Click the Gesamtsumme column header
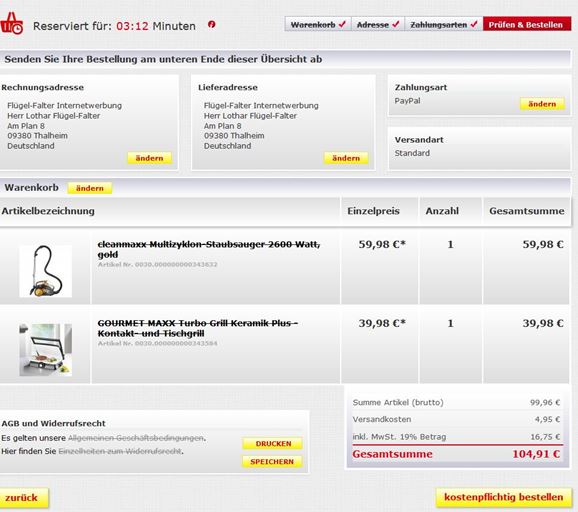This screenshot has width=578, height=512. click(x=526, y=211)
